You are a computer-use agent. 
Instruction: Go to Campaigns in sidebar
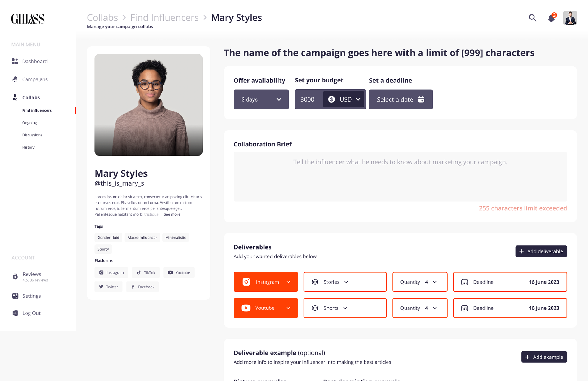[x=35, y=79]
